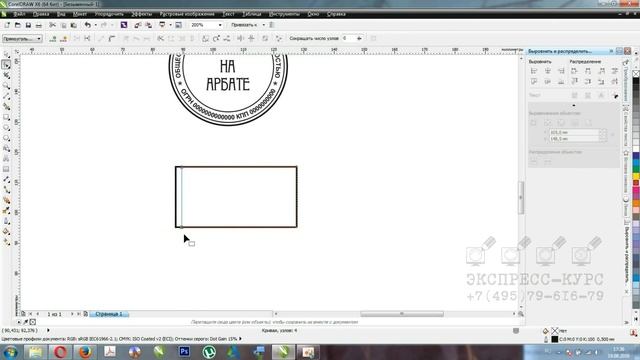This screenshot has height=360, width=640.
Task: Open the Текст menu
Action: 229,14
